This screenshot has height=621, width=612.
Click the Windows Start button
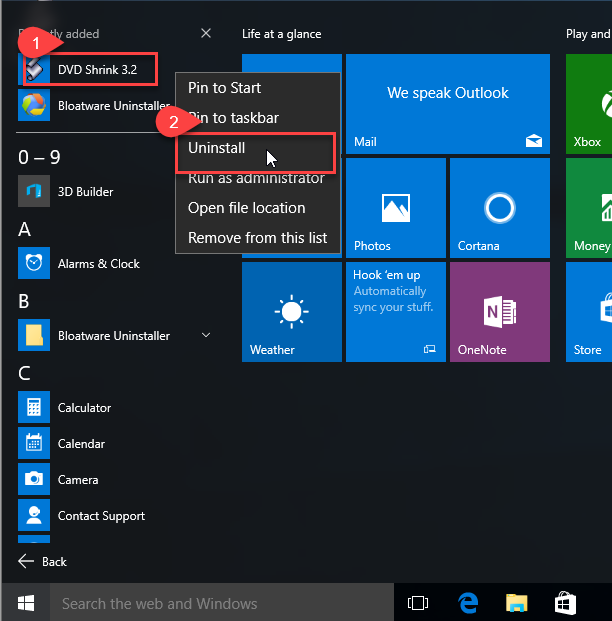26,603
